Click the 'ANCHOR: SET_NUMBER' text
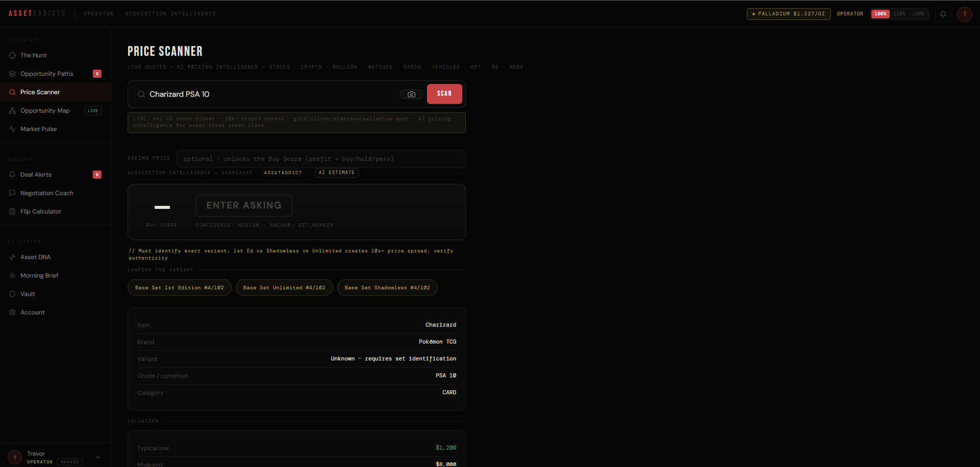This screenshot has width=980, height=467. (x=301, y=225)
